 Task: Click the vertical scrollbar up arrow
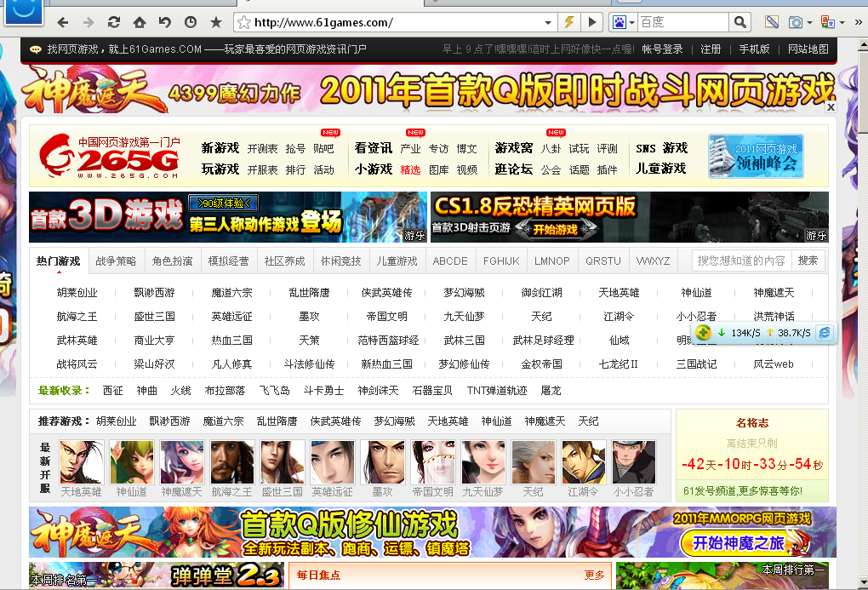point(862,44)
